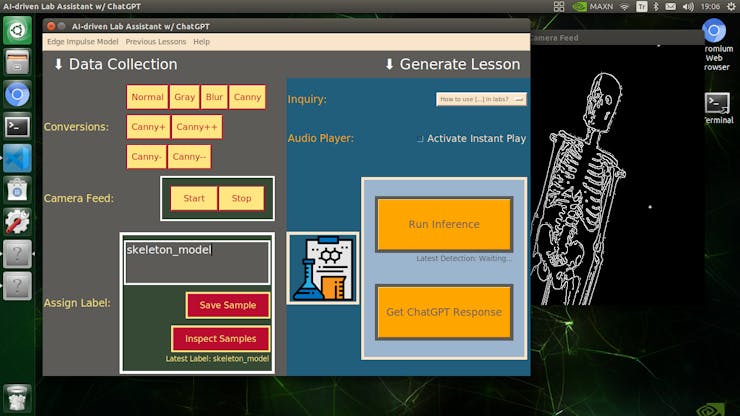This screenshot has width=740, height=416.
Task: Apply Canny++ conversion
Action: tap(197, 127)
